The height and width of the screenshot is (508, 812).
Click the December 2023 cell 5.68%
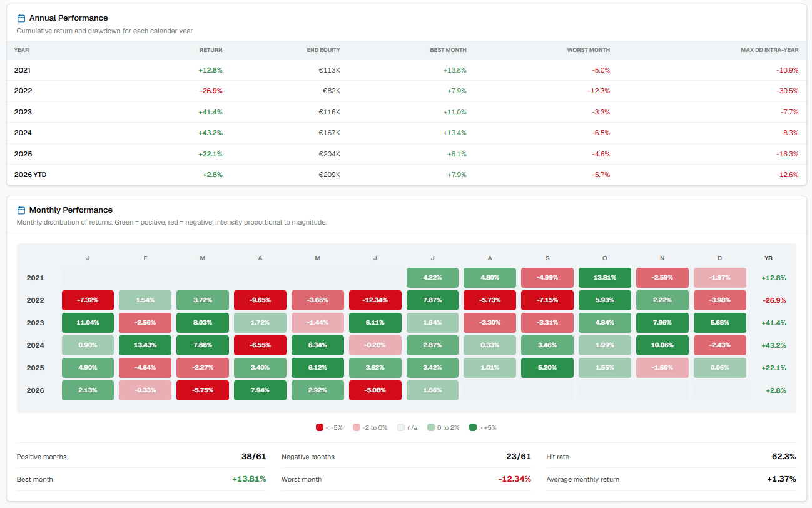(x=720, y=323)
